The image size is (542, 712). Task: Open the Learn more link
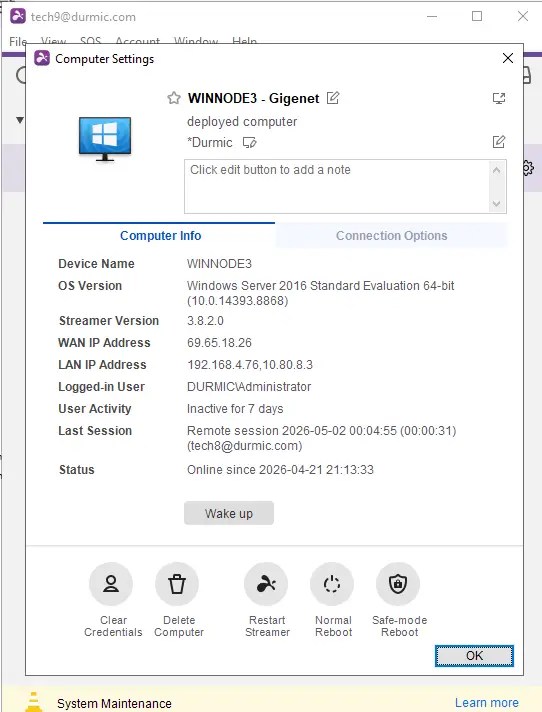[x=487, y=702]
